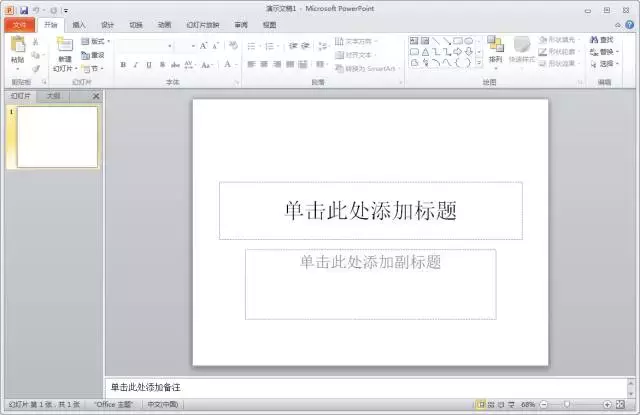Switch to the Design (设计) tab
This screenshot has height=415, width=640.
[107, 25]
